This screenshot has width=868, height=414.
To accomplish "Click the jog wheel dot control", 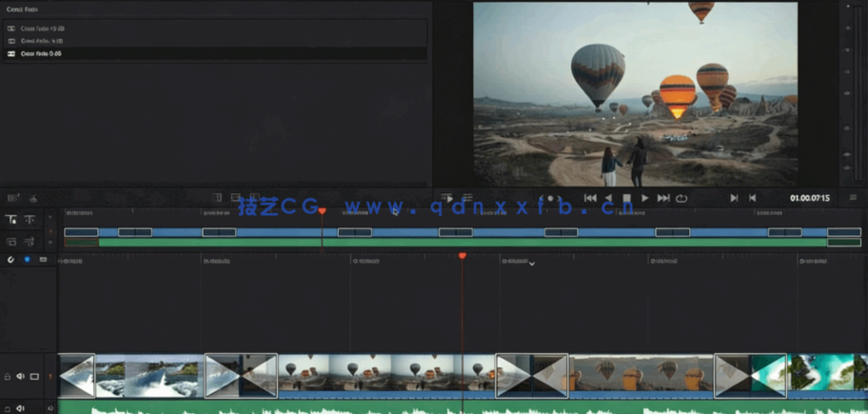I will [x=550, y=198].
